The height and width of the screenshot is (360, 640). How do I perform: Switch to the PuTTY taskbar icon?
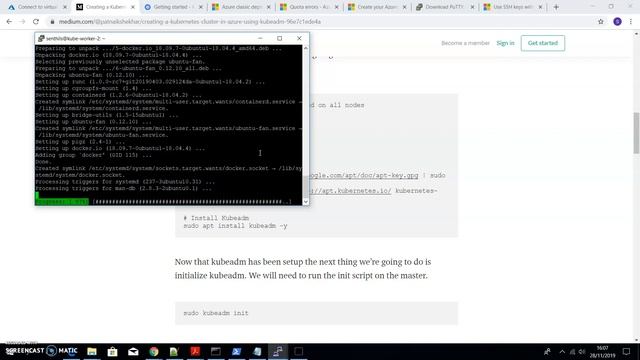278,351
